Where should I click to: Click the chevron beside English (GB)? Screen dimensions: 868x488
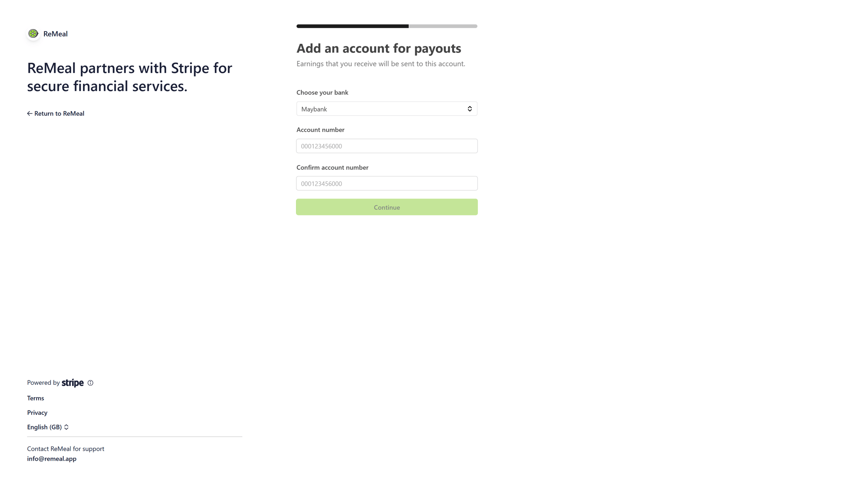[66, 427]
